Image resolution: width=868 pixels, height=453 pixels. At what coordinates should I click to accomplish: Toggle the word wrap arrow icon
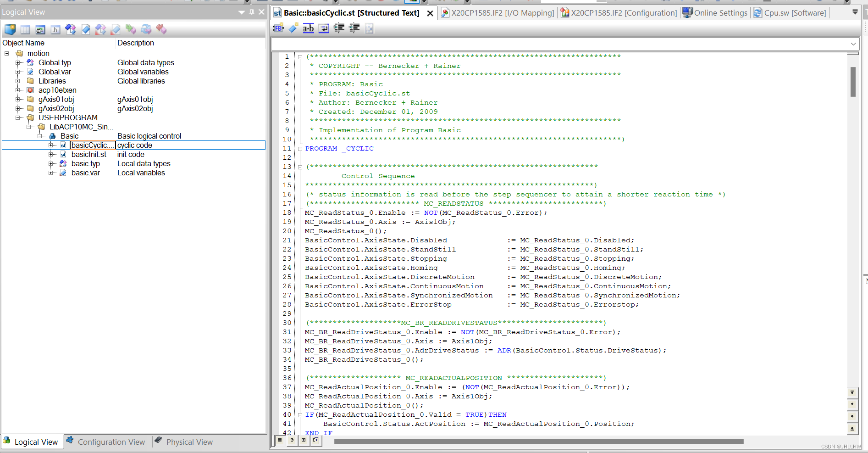[x=324, y=28]
